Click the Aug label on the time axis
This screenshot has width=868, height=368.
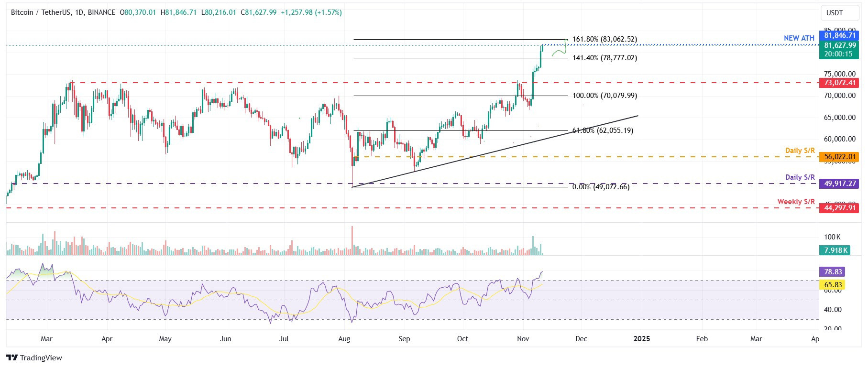point(344,339)
